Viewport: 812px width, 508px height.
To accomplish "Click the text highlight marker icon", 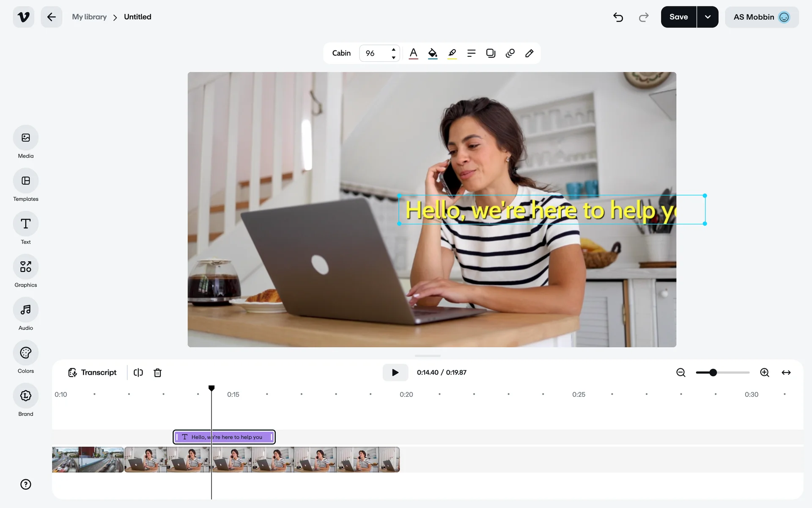I will point(452,53).
